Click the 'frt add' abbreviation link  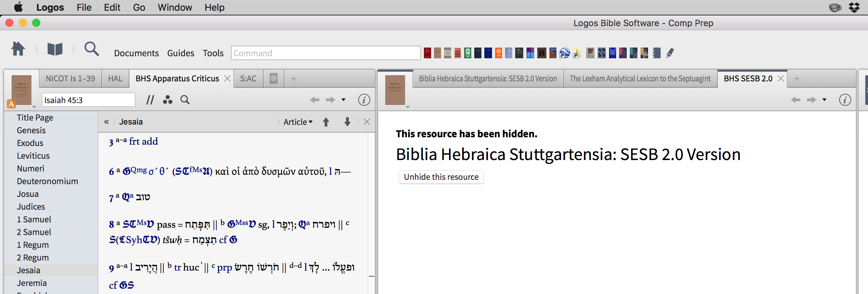[143, 141]
